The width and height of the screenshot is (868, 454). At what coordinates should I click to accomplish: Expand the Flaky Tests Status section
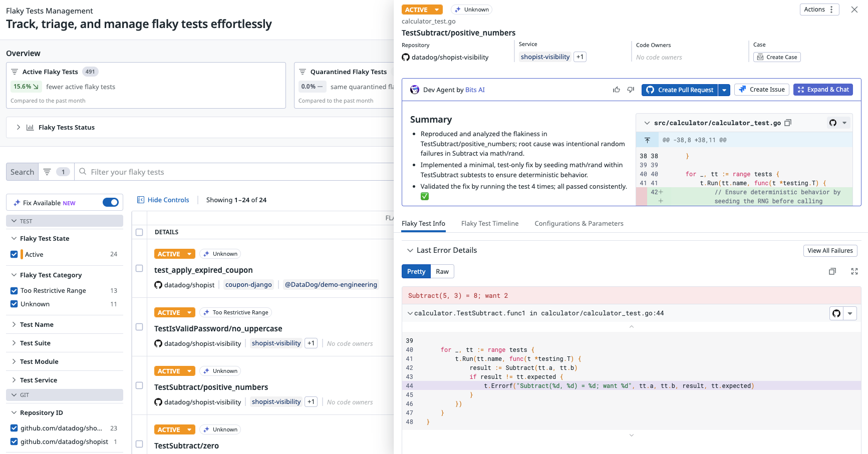(19, 127)
